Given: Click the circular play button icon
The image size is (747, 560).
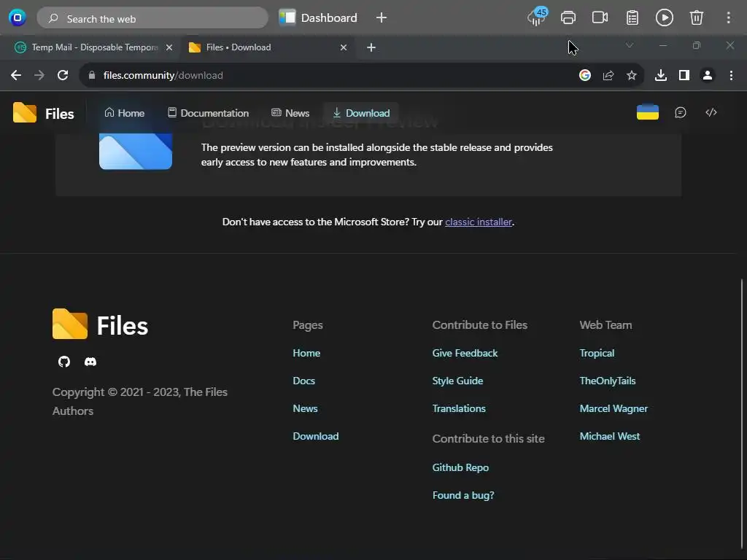Looking at the screenshot, I should pyautogui.click(x=664, y=17).
